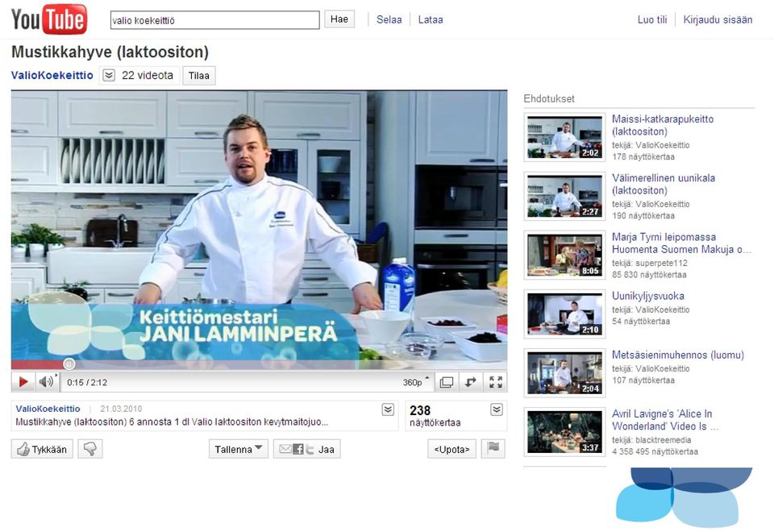
Task: Expand the view count statistics panel
Action: pyautogui.click(x=497, y=409)
